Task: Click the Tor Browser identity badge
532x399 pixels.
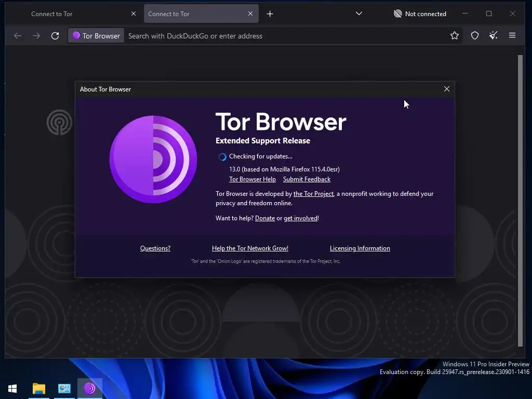Action: point(96,36)
